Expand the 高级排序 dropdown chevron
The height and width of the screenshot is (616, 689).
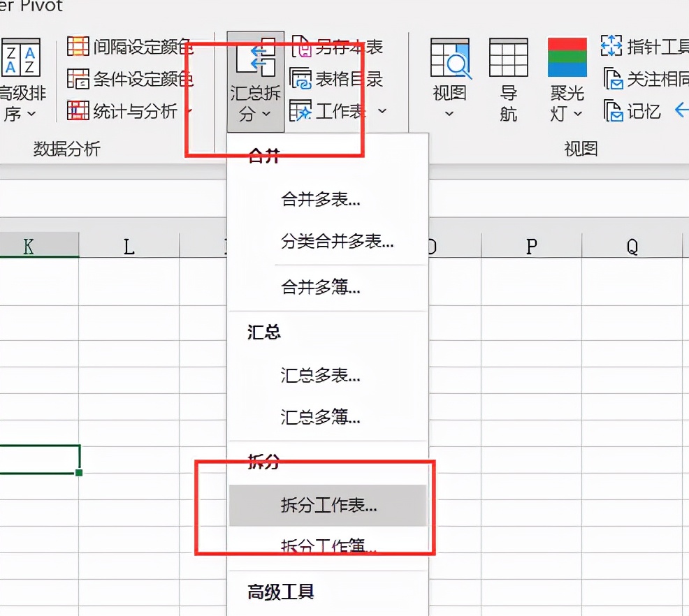(x=31, y=114)
